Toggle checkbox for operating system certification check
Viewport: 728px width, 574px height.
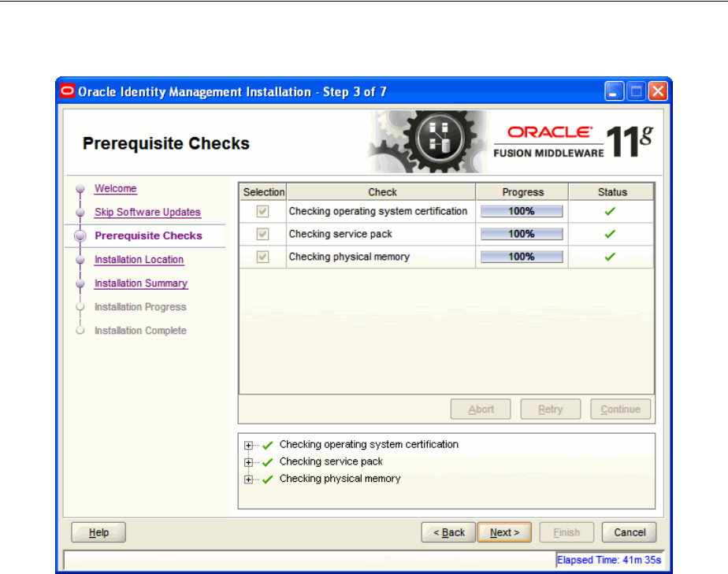(263, 212)
